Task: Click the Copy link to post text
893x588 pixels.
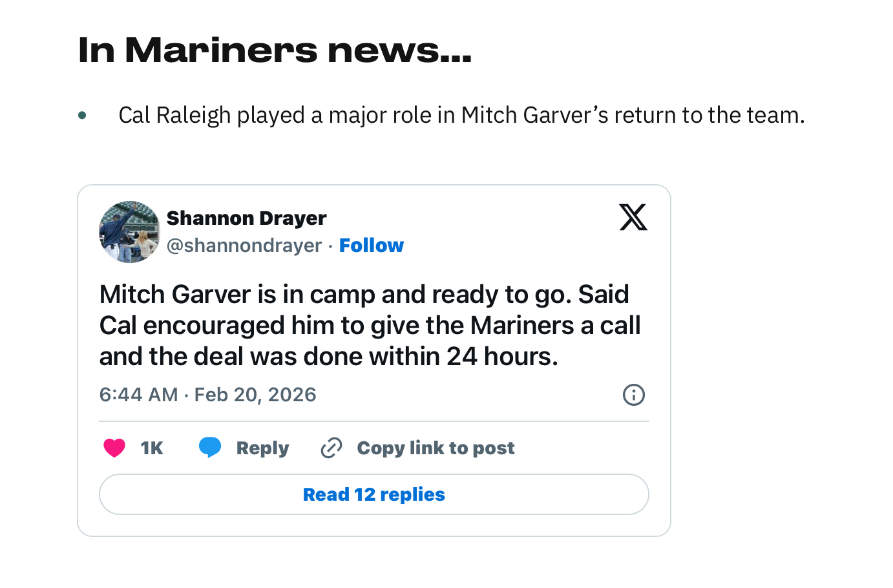Action: pyautogui.click(x=436, y=448)
